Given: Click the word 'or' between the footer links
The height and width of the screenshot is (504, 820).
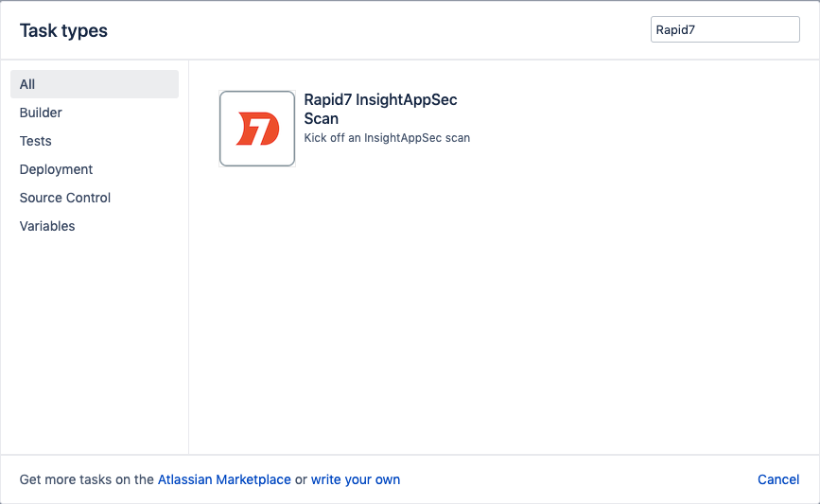Looking at the screenshot, I should [301, 479].
